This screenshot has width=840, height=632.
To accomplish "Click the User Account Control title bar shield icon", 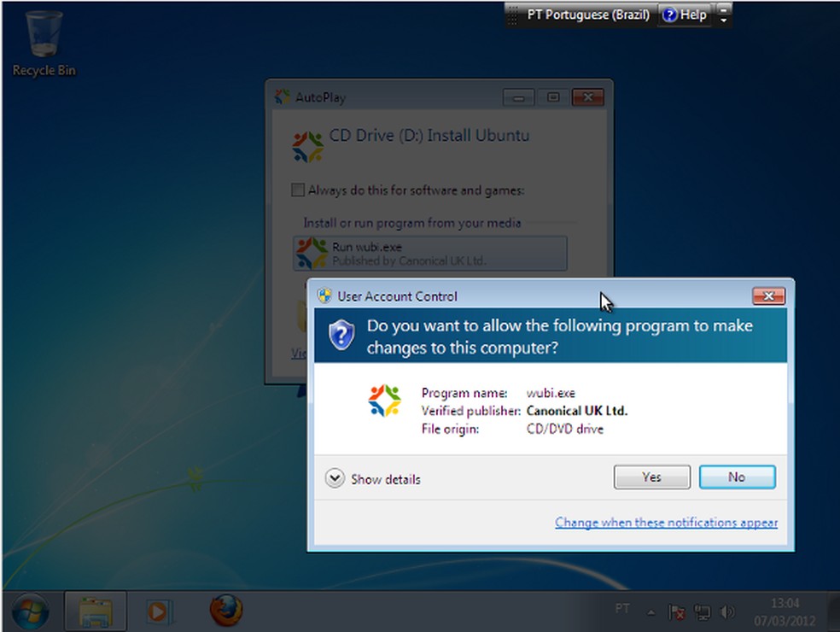I will click(324, 296).
